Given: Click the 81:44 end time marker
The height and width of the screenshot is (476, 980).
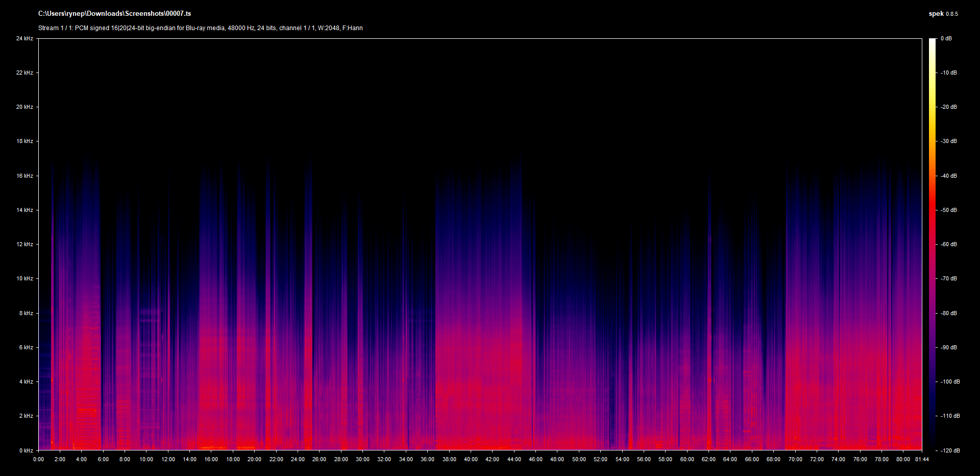Looking at the screenshot, I should click(x=922, y=459).
